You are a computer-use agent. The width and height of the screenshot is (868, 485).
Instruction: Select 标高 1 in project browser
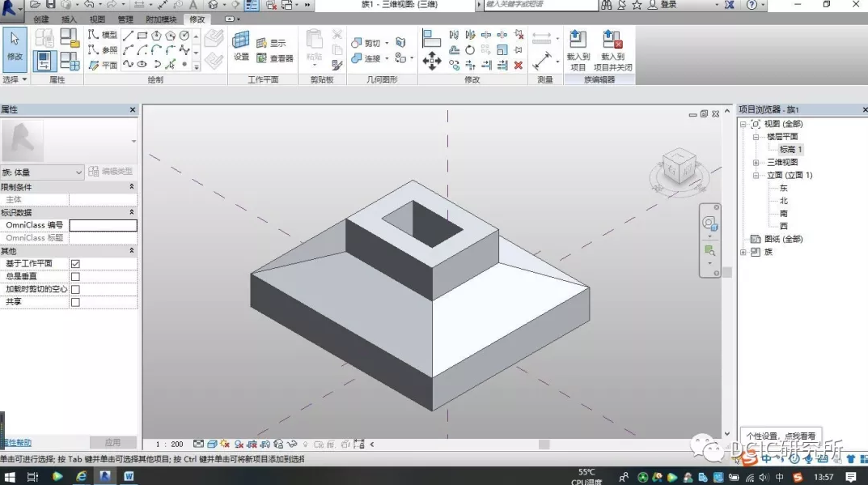coord(790,150)
